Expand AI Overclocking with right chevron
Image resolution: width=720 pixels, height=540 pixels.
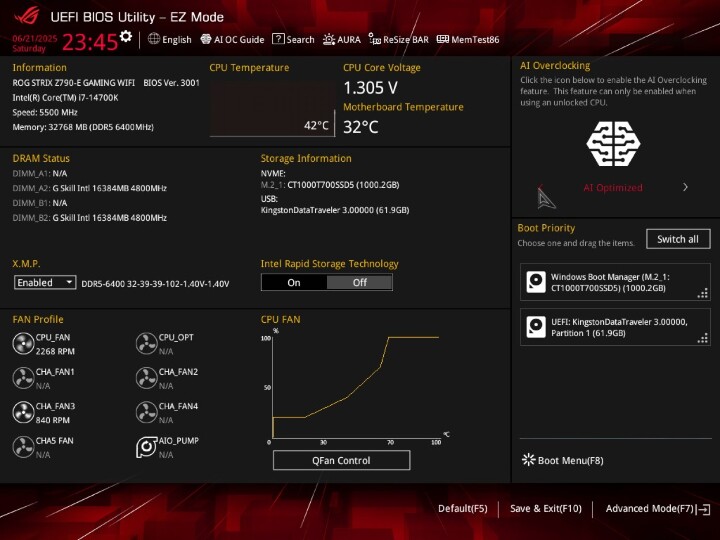[x=685, y=187]
